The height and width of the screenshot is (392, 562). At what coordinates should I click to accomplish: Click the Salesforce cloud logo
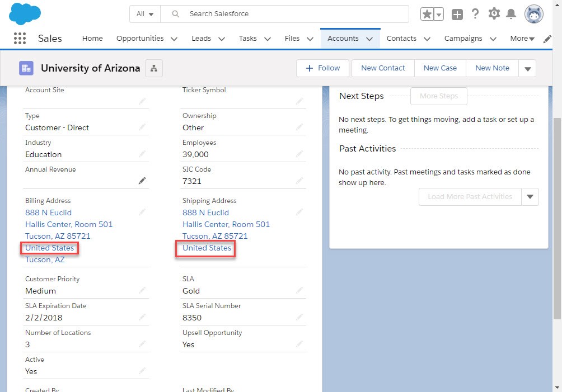coord(25,13)
